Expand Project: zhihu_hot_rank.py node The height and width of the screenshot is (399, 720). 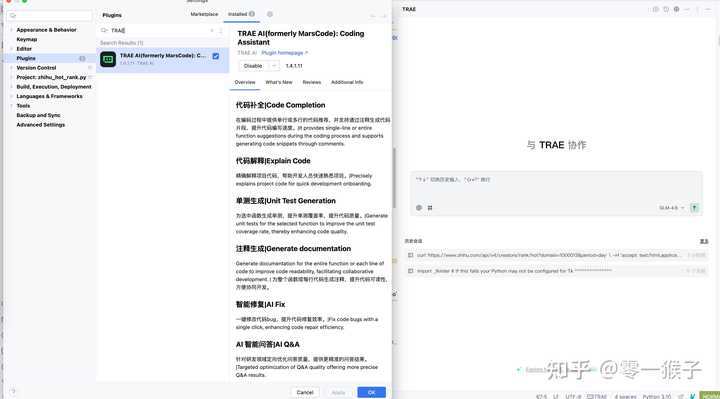click(11, 78)
